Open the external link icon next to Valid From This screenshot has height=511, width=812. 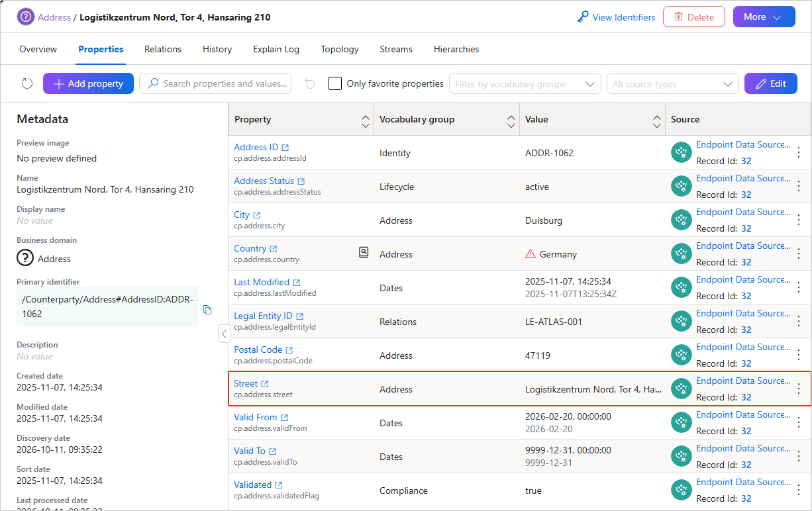tap(285, 418)
